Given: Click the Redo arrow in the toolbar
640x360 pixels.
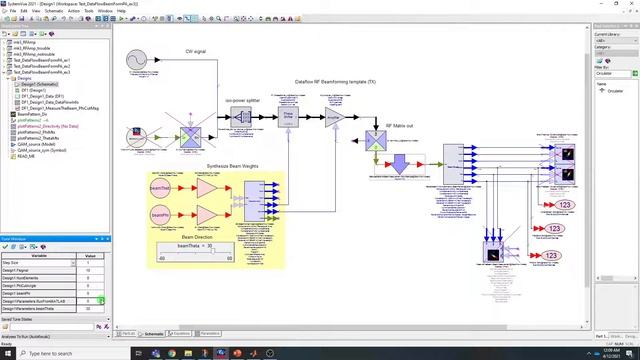Looking at the screenshot, I should point(71,19).
